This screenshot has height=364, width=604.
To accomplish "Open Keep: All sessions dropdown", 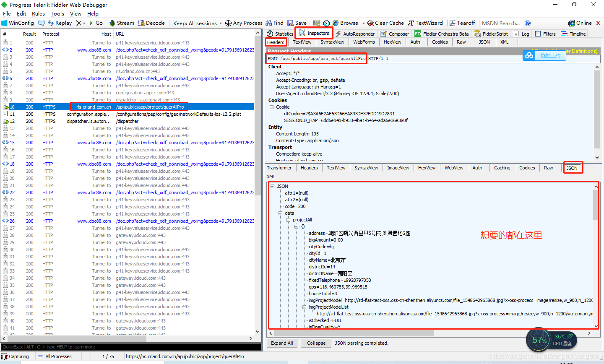I will tap(198, 23).
